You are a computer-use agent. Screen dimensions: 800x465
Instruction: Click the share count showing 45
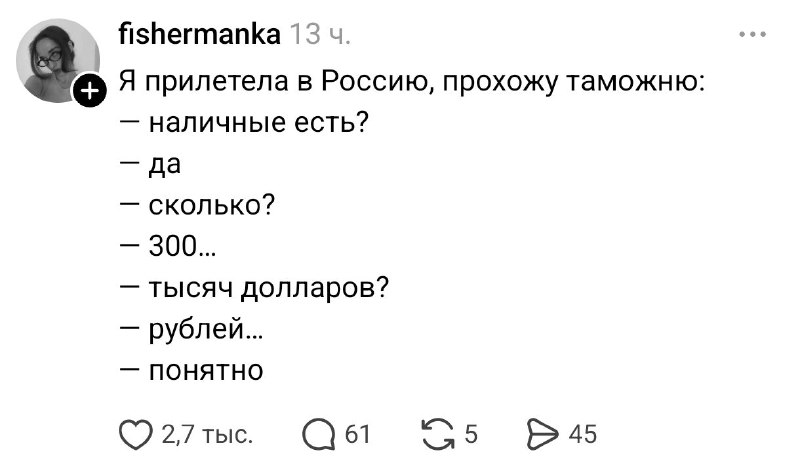pyautogui.click(x=582, y=433)
